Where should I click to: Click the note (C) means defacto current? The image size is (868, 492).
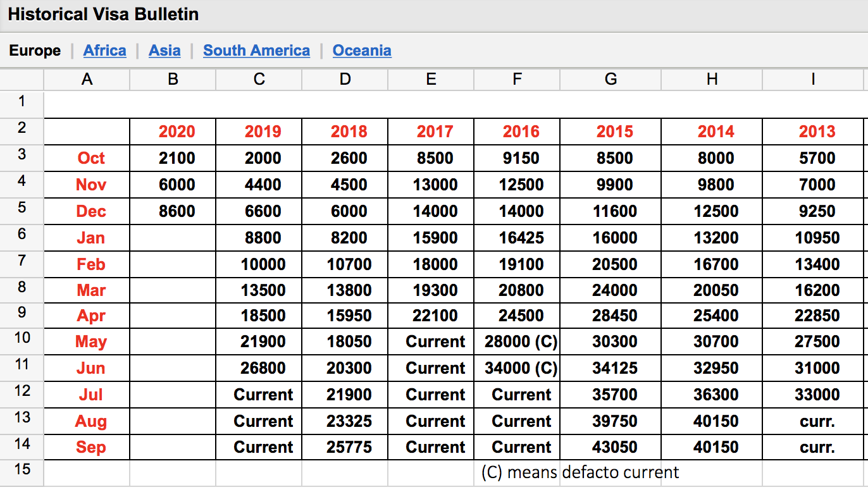click(580, 472)
